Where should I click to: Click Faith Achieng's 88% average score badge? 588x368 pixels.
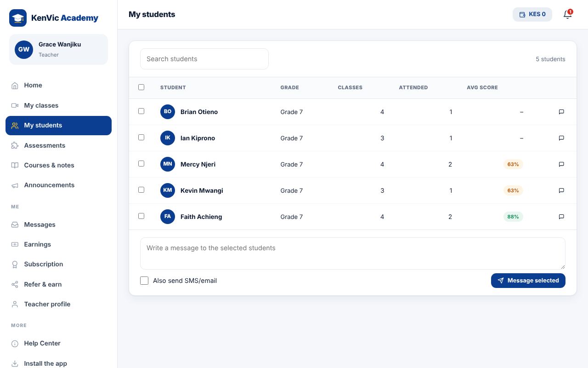coord(513,217)
